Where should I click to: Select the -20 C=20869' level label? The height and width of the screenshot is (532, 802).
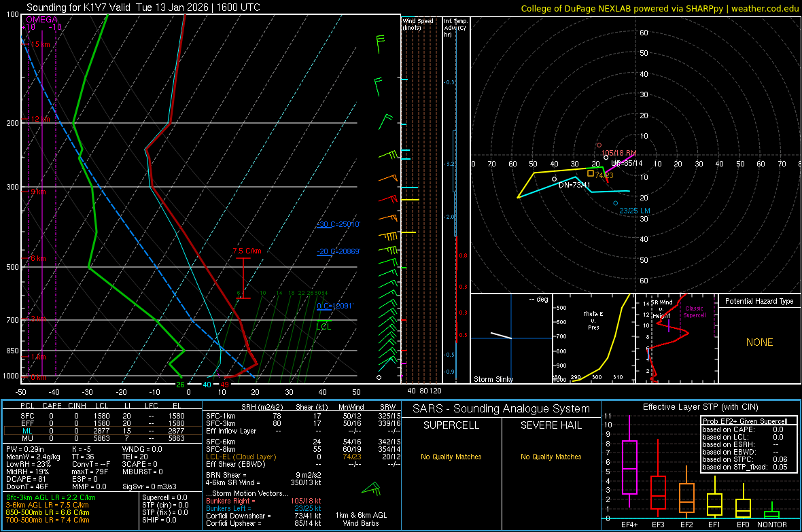click(338, 251)
